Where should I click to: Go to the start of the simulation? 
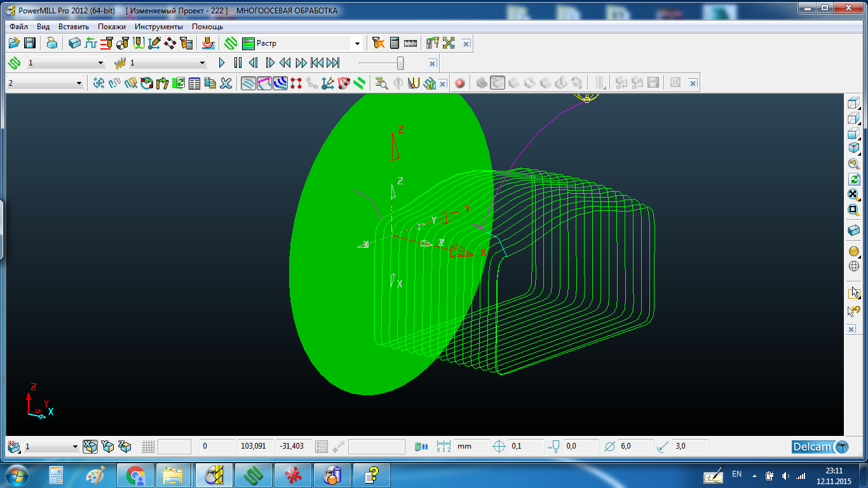click(x=316, y=63)
